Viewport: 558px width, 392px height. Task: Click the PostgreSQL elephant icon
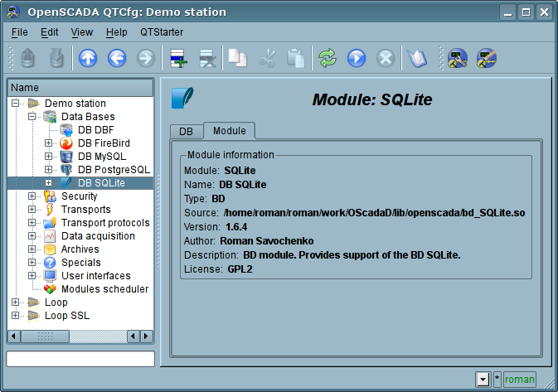click(66, 170)
